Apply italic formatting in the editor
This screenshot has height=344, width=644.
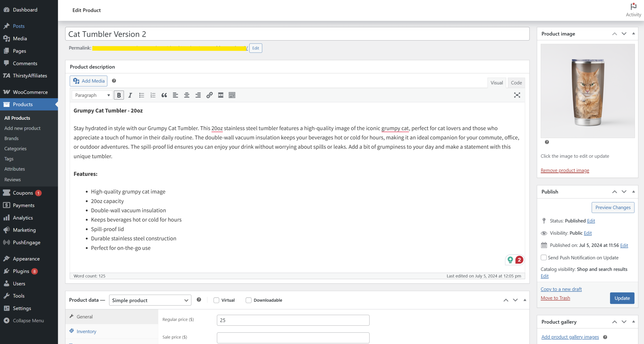130,95
